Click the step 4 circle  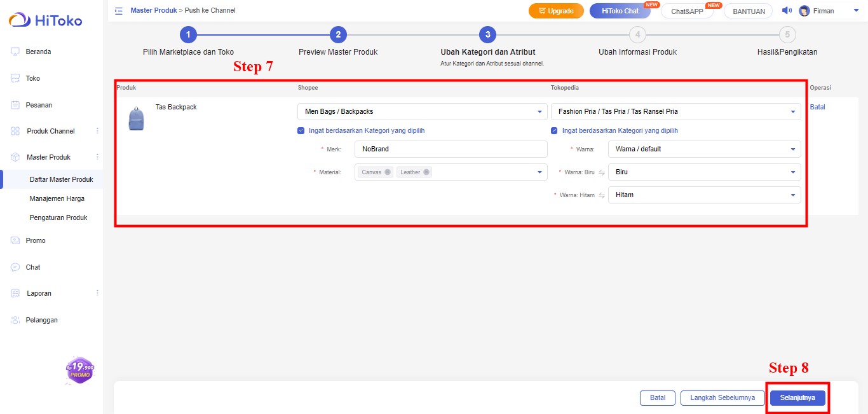point(637,35)
